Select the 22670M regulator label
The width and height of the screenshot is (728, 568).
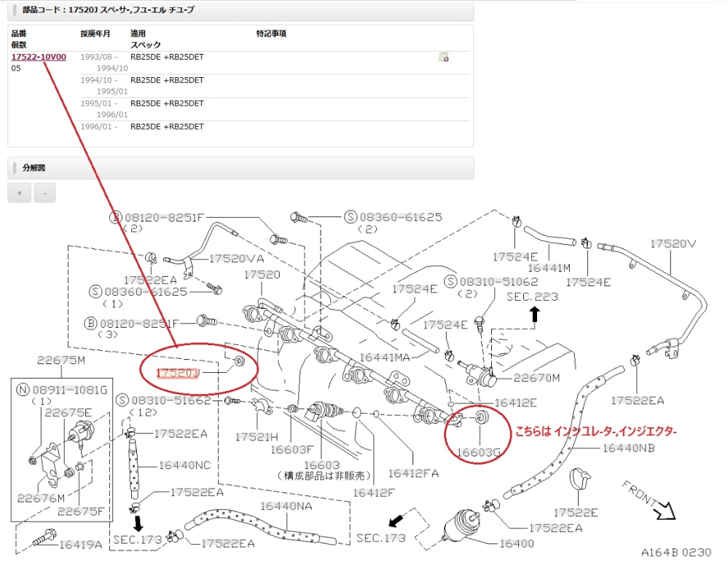(x=536, y=378)
